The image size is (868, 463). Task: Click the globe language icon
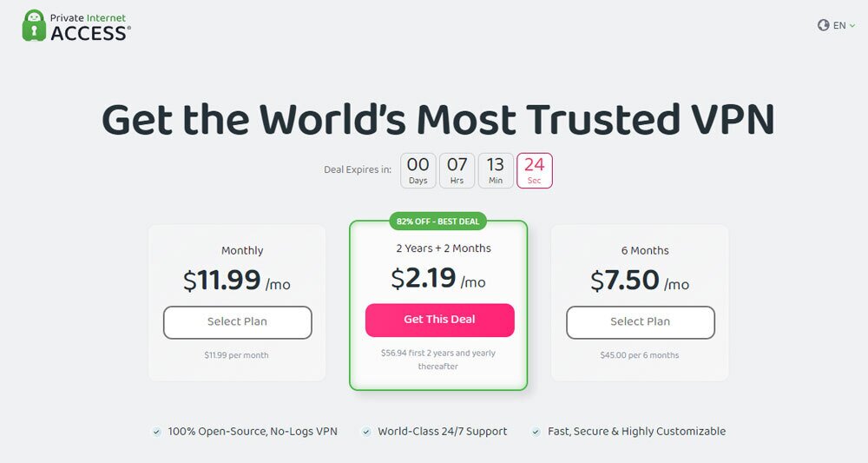[x=823, y=25]
